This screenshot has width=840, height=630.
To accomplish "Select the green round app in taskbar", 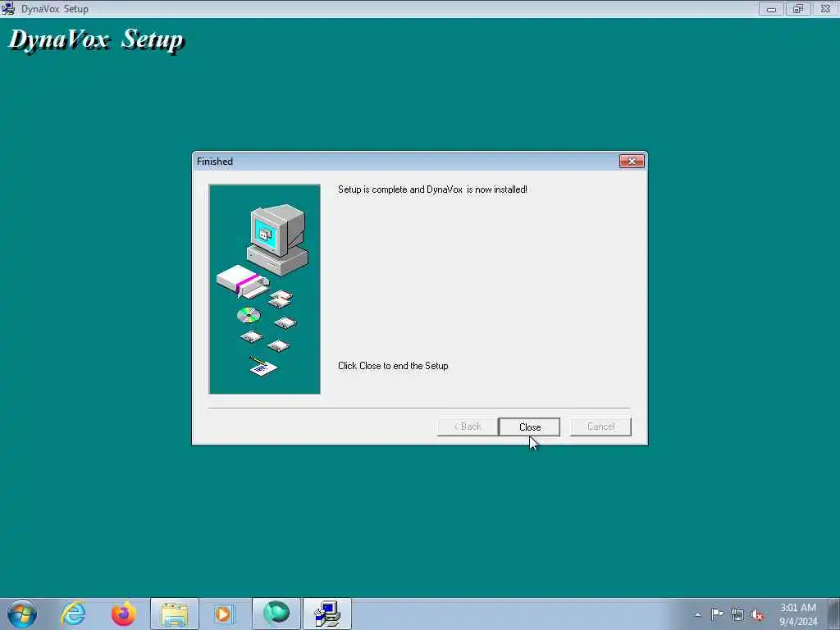I will (276, 614).
